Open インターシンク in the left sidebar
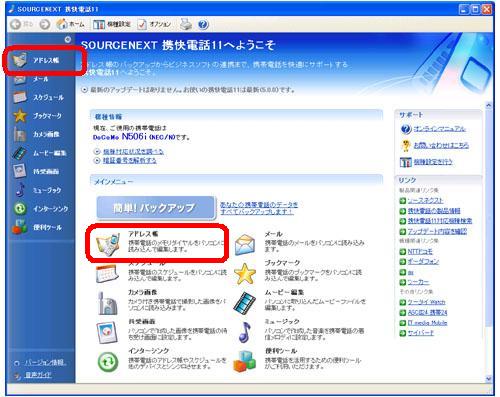The image size is (500, 397). point(41,209)
